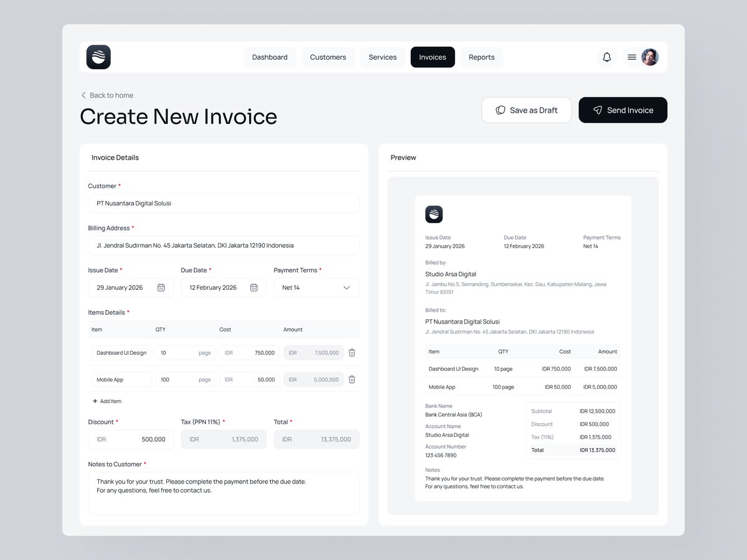Viewport: 747px width, 560px height.
Task: Click the plus icon beside Add Item
Action: (95, 401)
